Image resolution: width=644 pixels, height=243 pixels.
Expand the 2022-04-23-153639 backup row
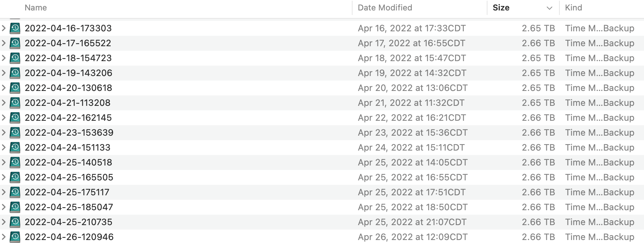(4, 133)
